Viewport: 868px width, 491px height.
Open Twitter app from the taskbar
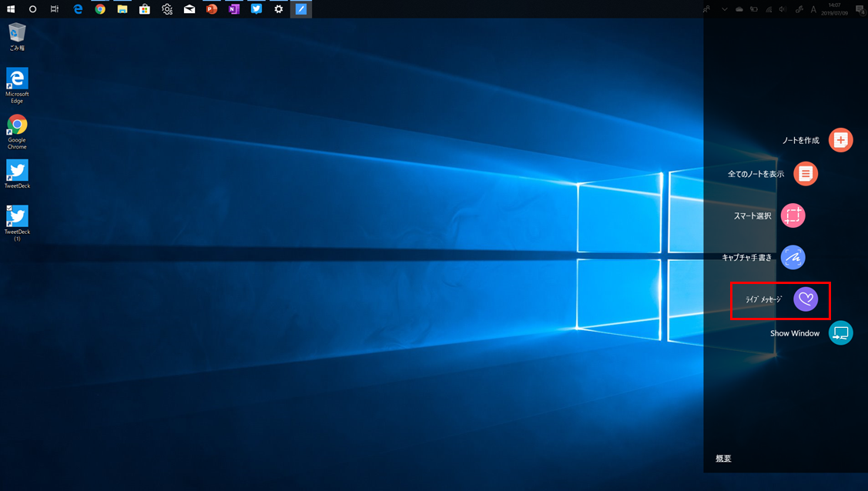point(256,8)
